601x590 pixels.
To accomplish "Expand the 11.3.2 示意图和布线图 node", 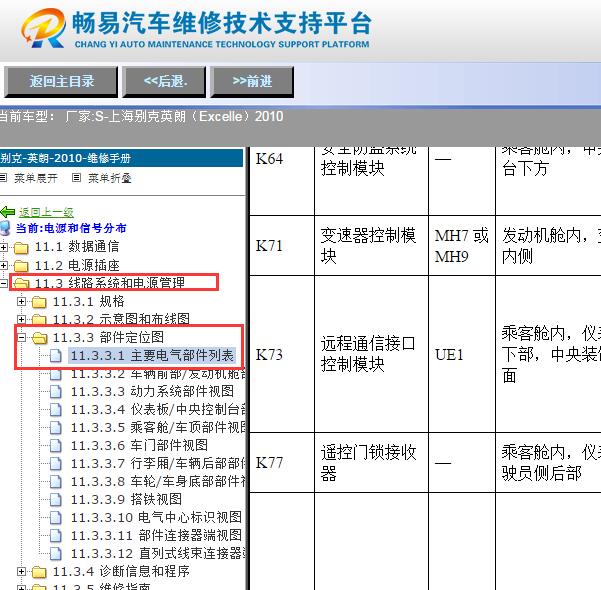I will click(x=21, y=319).
